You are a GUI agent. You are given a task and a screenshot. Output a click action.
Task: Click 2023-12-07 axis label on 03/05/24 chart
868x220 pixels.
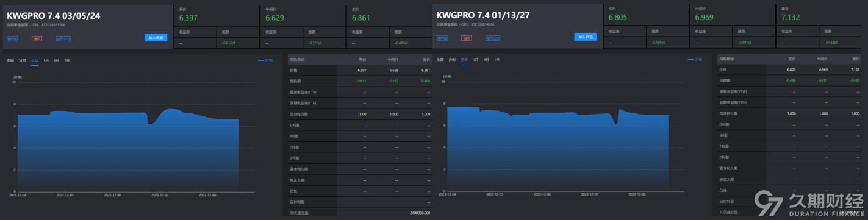(x=159, y=196)
